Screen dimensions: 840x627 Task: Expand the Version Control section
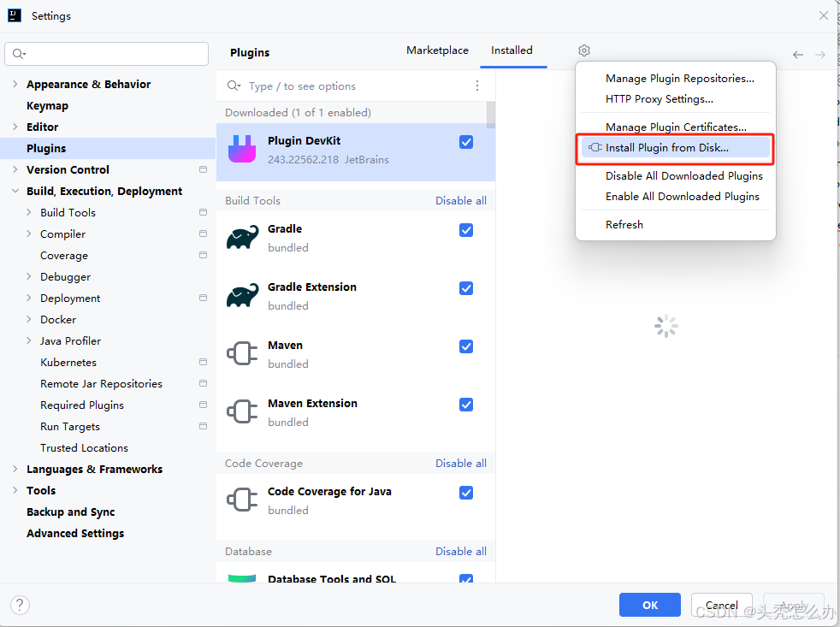tap(15, 169)
